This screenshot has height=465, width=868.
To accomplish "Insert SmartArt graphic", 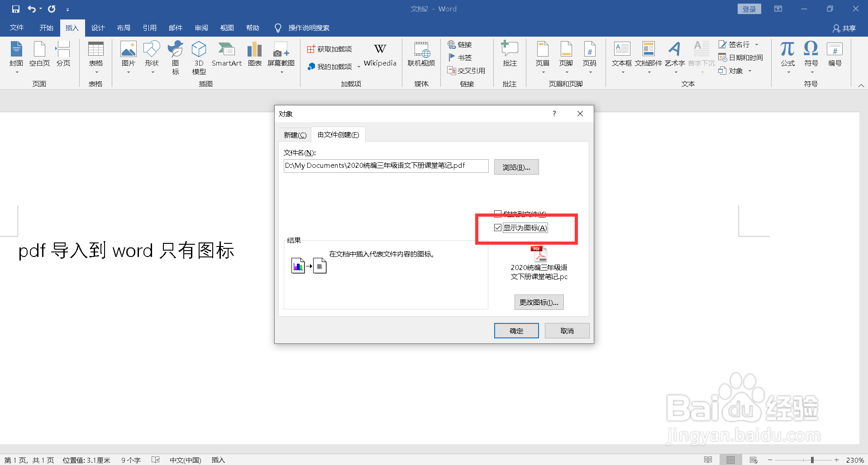I will [x=227, y=54].
